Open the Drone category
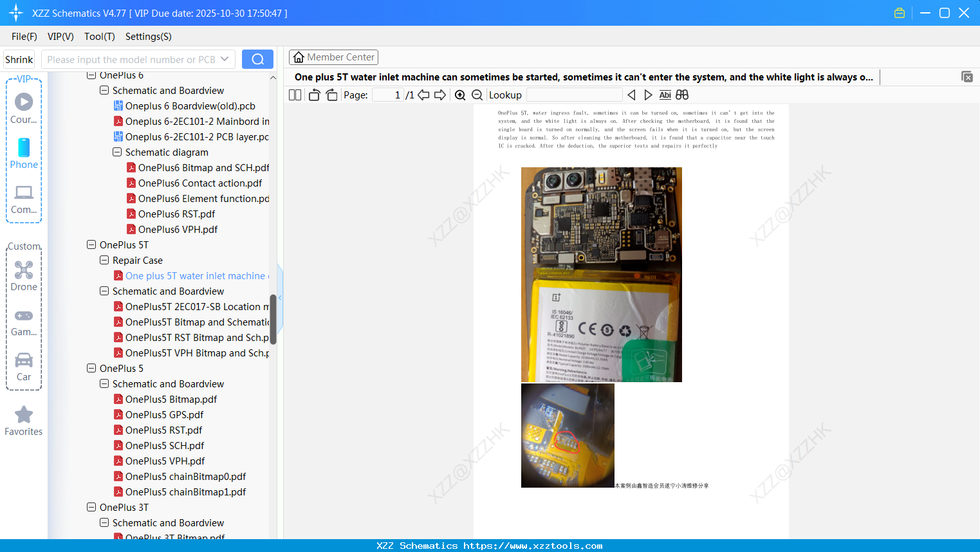Viewport: 980px width, 552px height. (24, 276)
